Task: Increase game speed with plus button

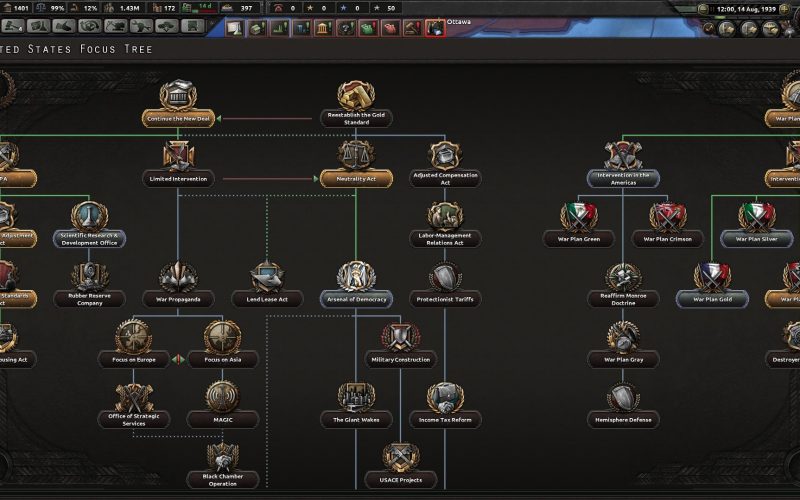Action: (785, 9)
